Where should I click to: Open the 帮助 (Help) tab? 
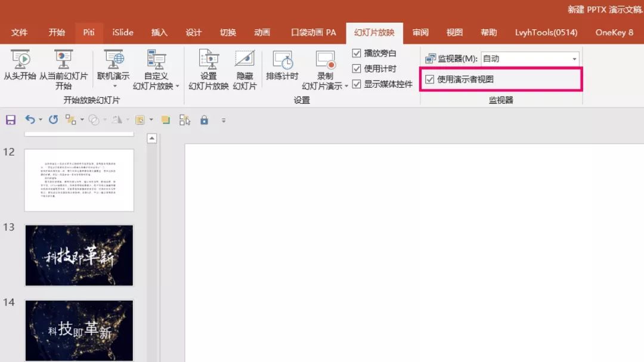click(x=489, y=32)
